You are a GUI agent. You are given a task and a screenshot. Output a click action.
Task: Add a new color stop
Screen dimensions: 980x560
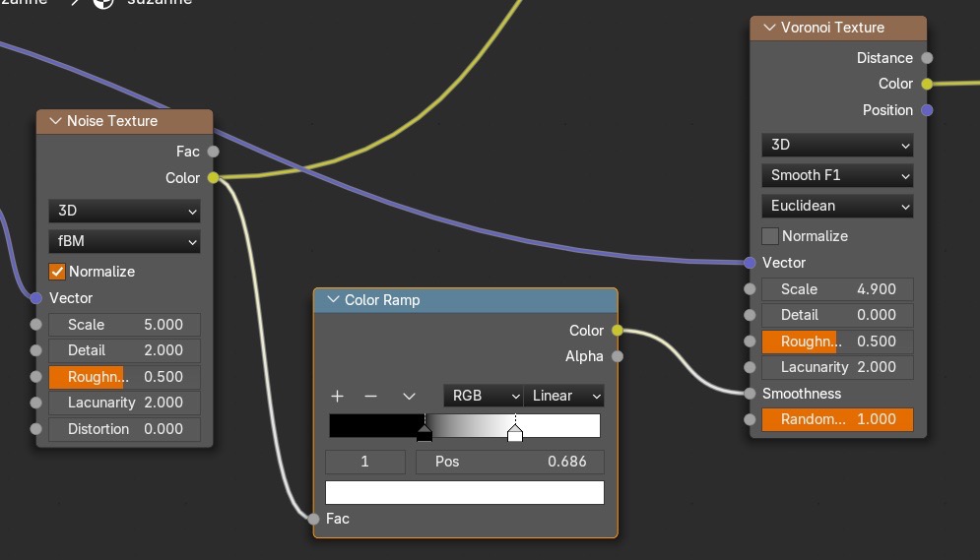tap(338, 396)
